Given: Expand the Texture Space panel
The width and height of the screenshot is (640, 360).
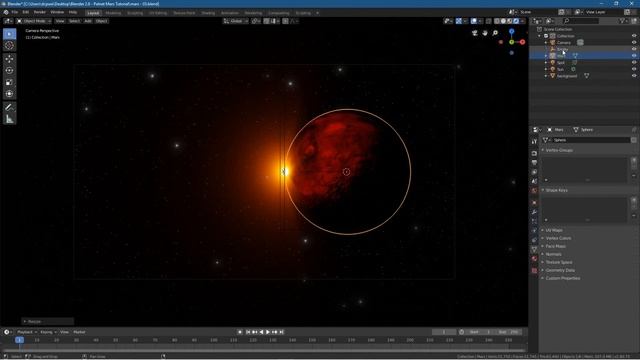Looking at the screenshot, I should 558,262.
